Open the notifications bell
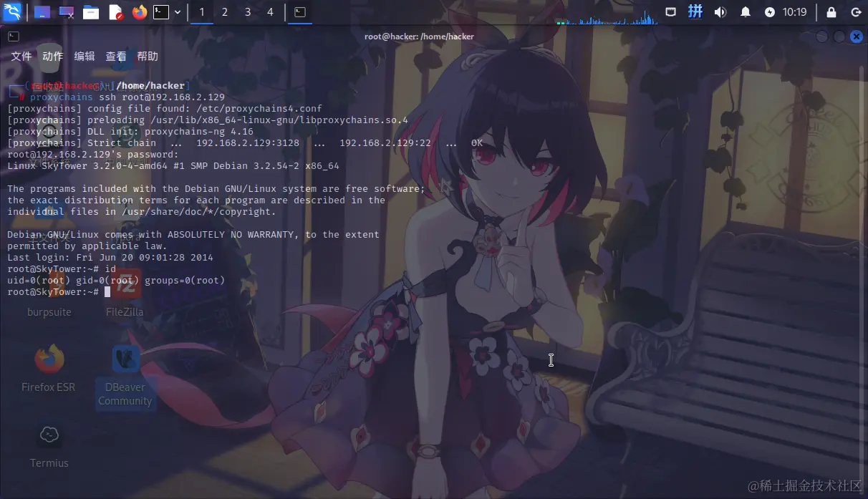 746,12
